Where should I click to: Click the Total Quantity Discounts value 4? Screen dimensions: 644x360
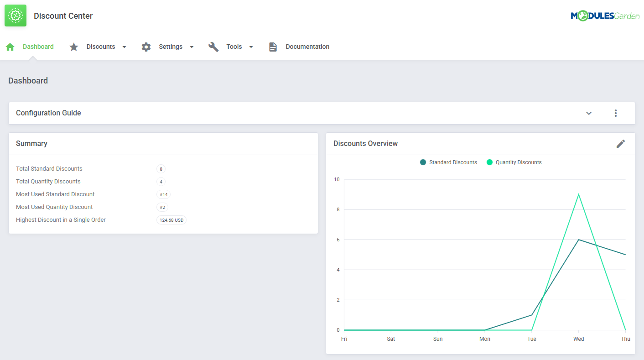pos(161,182)
